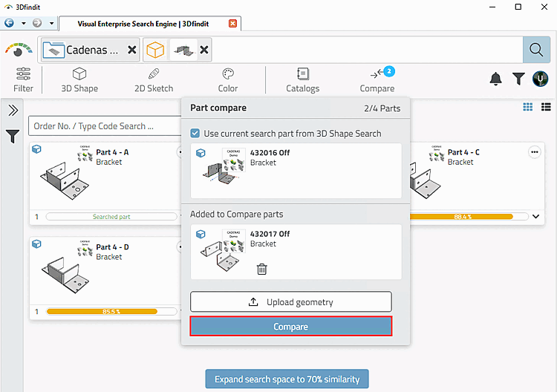Uncheck Use current search part checkbox

pyautogui.click(x=195, y=134)
